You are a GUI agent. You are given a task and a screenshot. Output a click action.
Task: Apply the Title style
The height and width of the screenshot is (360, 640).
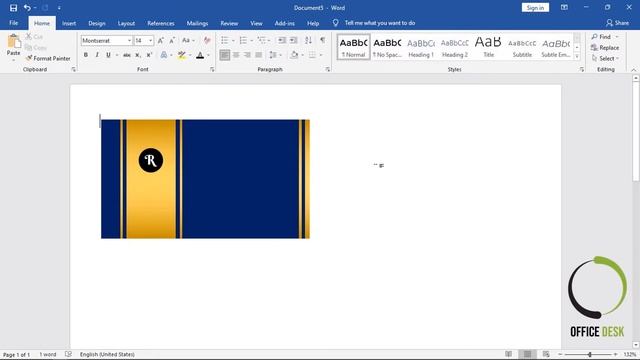[488, 47]
